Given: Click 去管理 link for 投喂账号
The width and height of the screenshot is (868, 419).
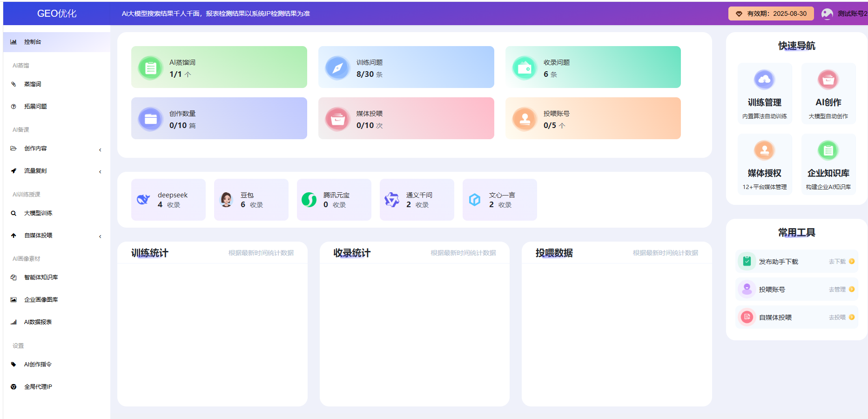Looking at the screenshot, I should (837, 290).
